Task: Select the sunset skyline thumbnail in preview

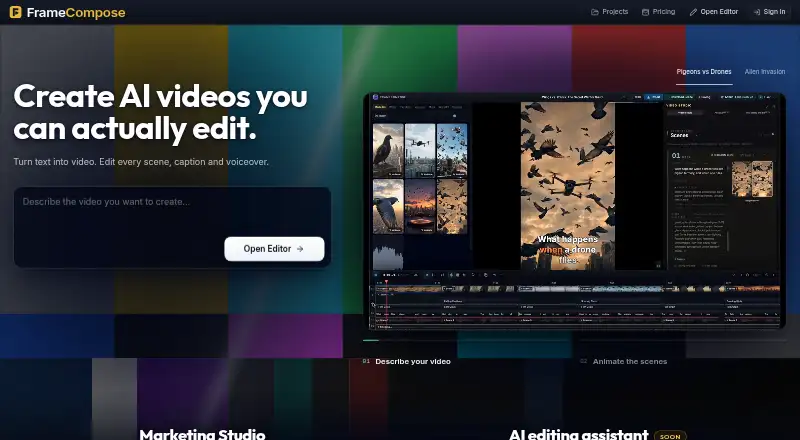Action: pyautogui.click(x=420, y=206)
